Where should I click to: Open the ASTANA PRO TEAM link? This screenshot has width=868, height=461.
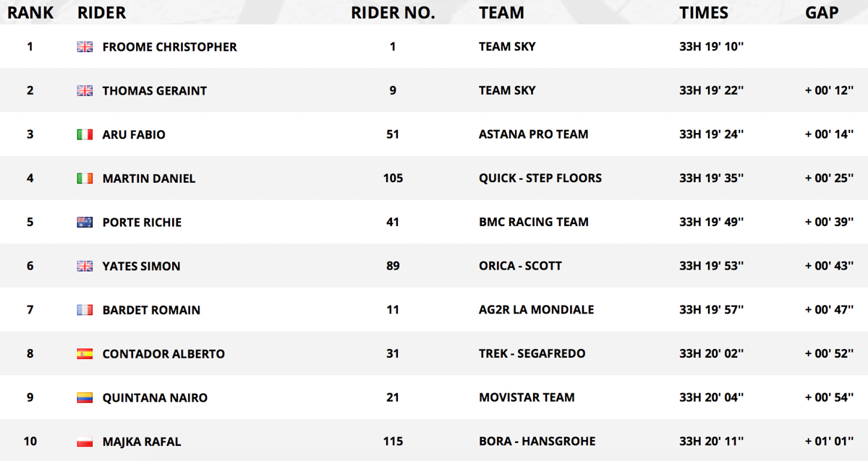534,134
